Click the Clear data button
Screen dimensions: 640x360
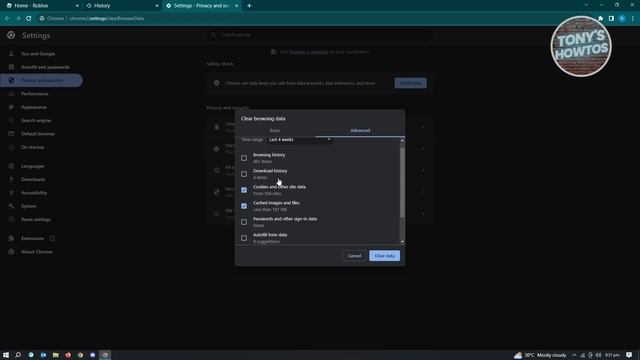[384, 256]
